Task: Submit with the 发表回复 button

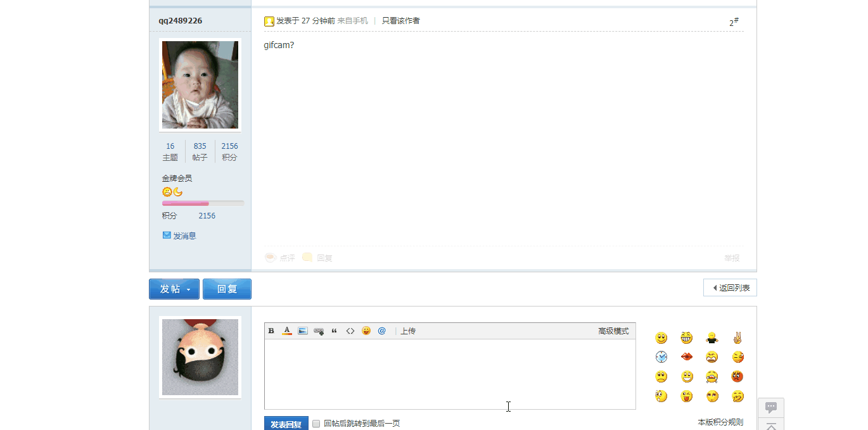Action: pos(286,424)
